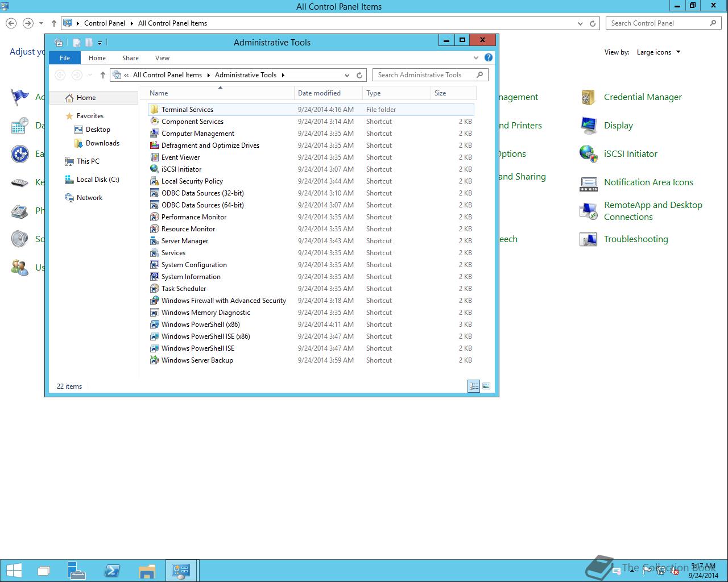Open iSCSI Initiator icon in Control Panel

pyautogui.click(x=588, y=154)
